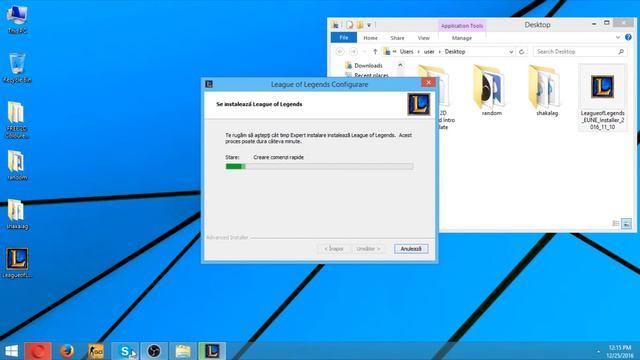This screenshot has width=640, height=360.
Task: Select the random folder in Explorer window
Action: [x=491, y=91]
